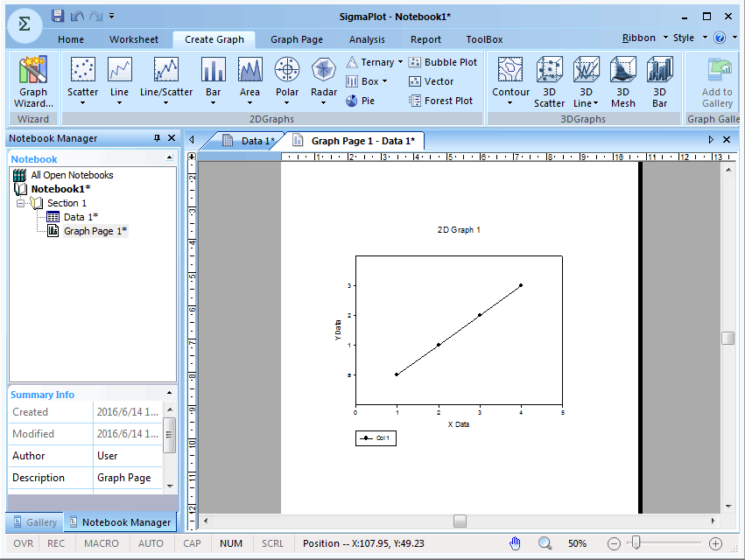Click the zoom slider handle
Image resolution: width=745 pixels, height=560 pixels.
pos(636,543)
